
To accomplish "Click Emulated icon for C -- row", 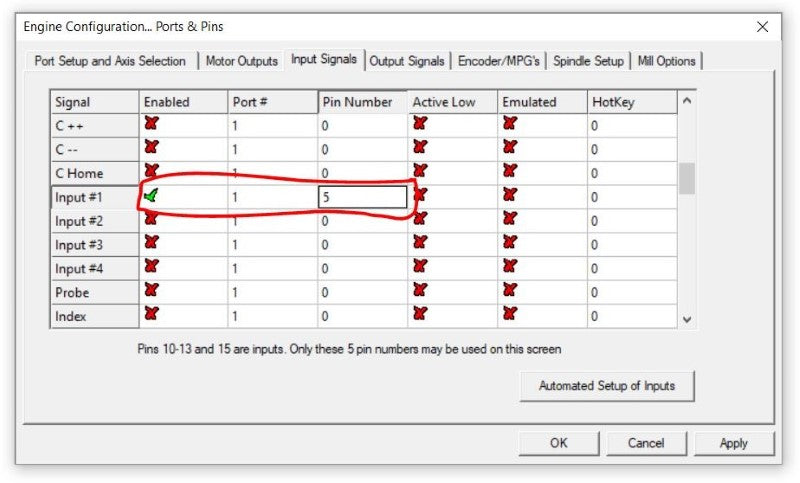I will (x=510, y=148).
